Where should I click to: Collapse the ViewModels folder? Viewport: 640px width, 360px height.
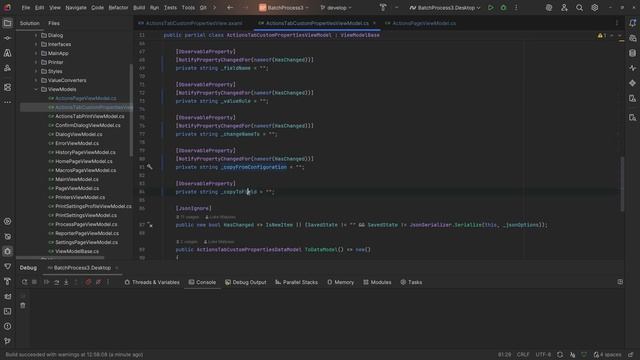(x=36, y=89)
